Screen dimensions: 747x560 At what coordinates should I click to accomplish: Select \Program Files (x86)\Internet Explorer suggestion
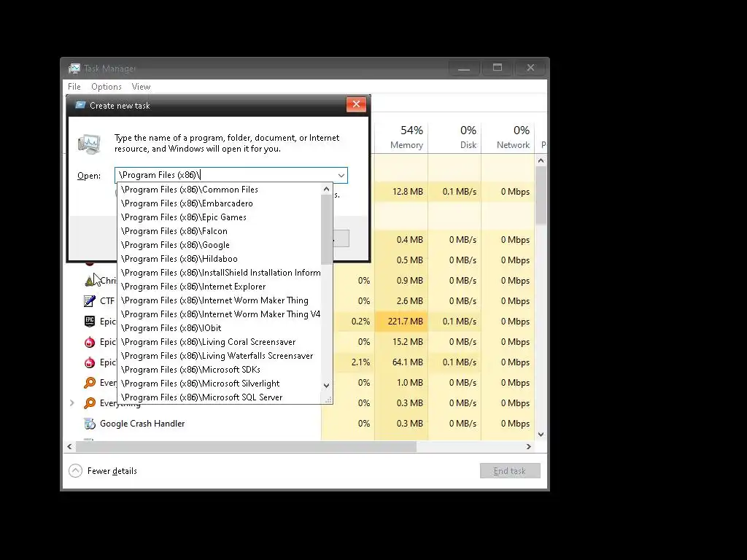tap(219, 286)
